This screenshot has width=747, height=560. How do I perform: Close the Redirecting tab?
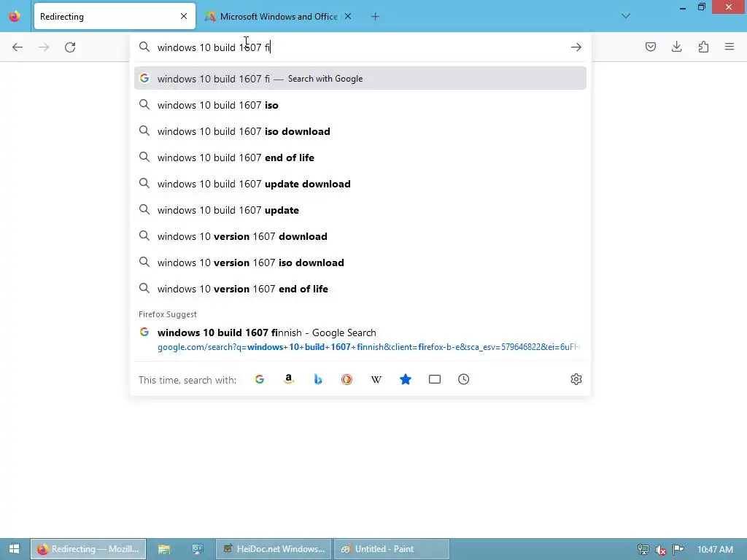click(184, 16)
